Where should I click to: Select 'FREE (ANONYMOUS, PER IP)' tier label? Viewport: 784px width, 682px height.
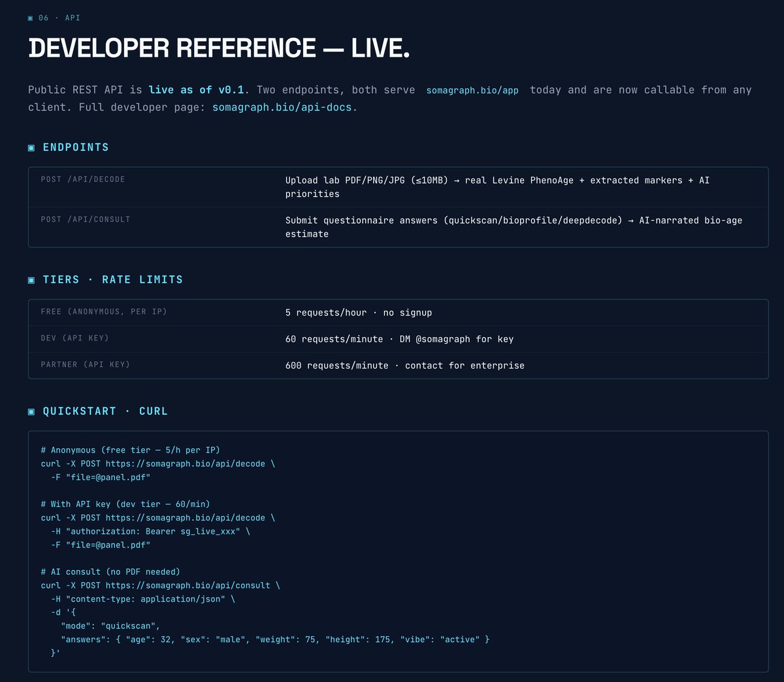coord(104,312)
